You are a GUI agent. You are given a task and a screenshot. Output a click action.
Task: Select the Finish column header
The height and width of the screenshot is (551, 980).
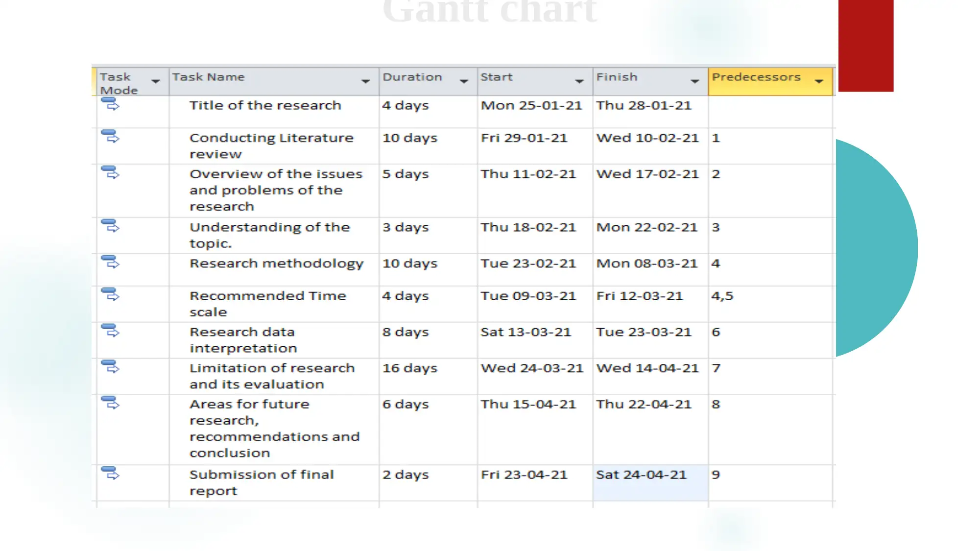pyautogui.click(x=651, y=81)
